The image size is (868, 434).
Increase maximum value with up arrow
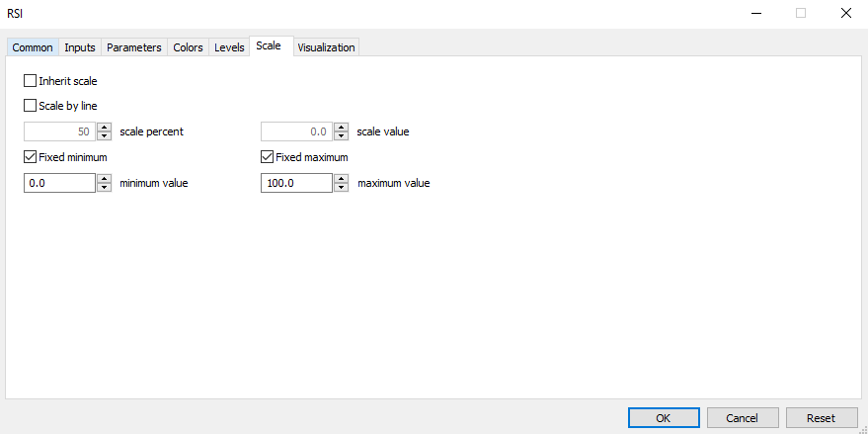[x=342, y=179]
